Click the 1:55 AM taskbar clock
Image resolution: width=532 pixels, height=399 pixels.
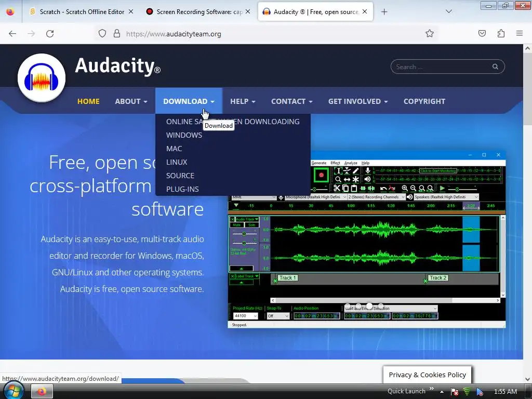(x=505, y=391)
